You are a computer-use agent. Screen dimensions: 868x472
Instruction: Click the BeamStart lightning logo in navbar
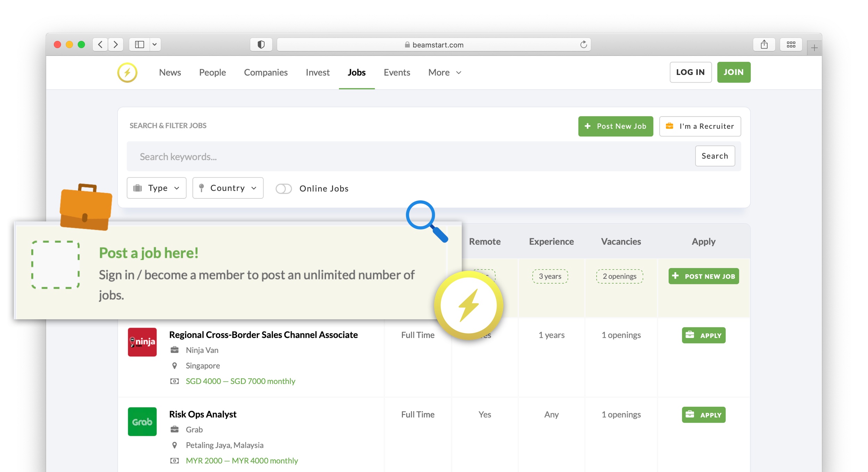pos(127,73)
